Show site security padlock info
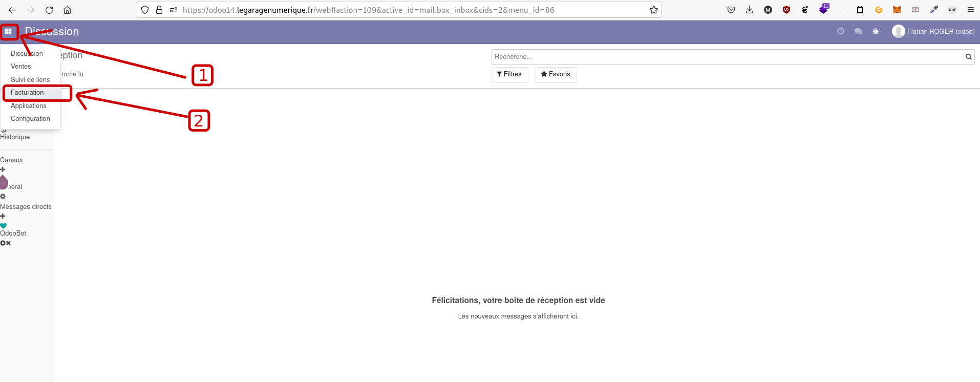The width and height of the screenshot is (980, 382). 159,10
